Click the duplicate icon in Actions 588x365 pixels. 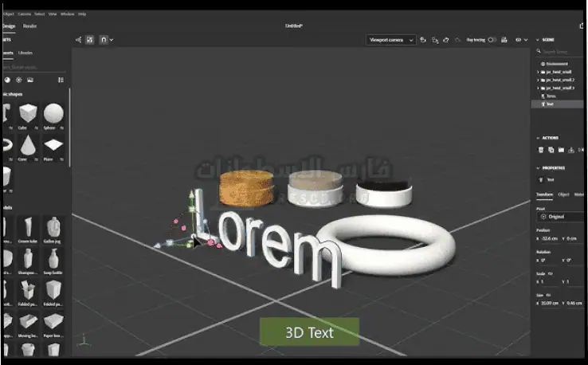coord(551,149)
